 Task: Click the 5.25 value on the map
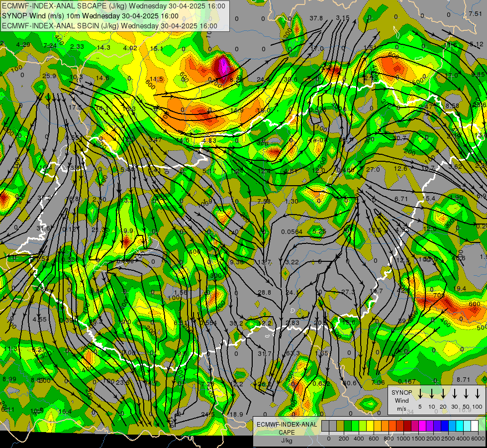pos(319,231)
